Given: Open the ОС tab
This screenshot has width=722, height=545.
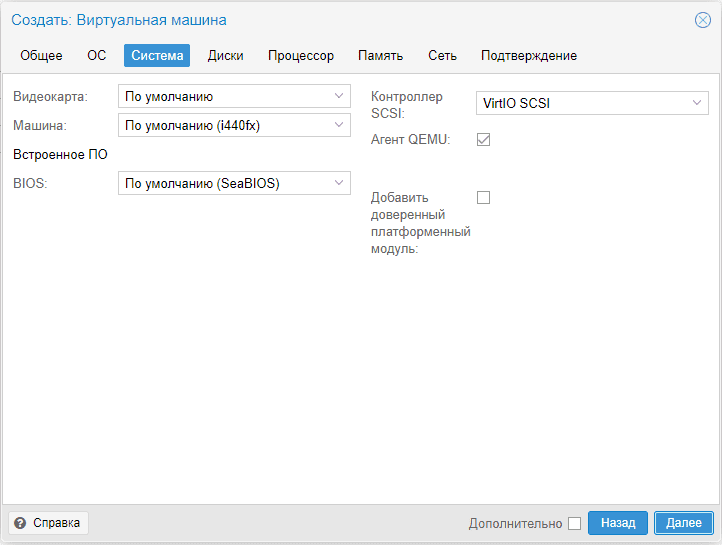Looking at the screenshot, I should click(97, 56).
